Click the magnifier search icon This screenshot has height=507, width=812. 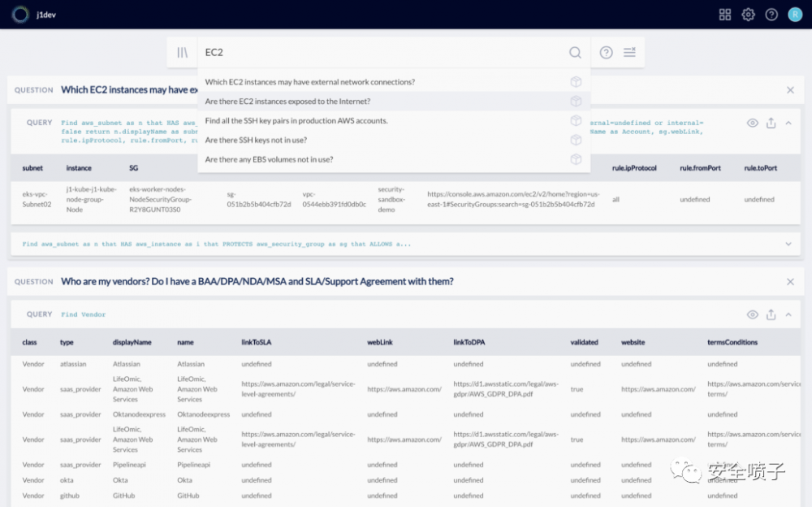[x=575, y=52]
